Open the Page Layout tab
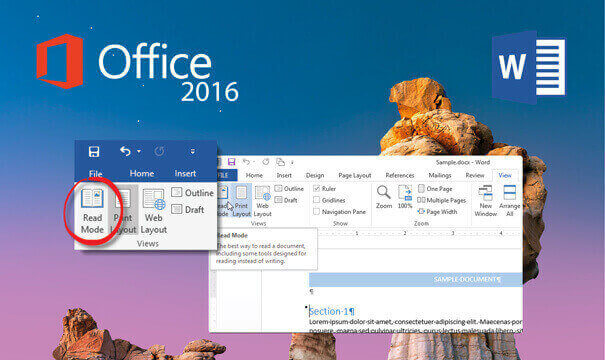Screen dimensions: 605x360 [355, 175]
